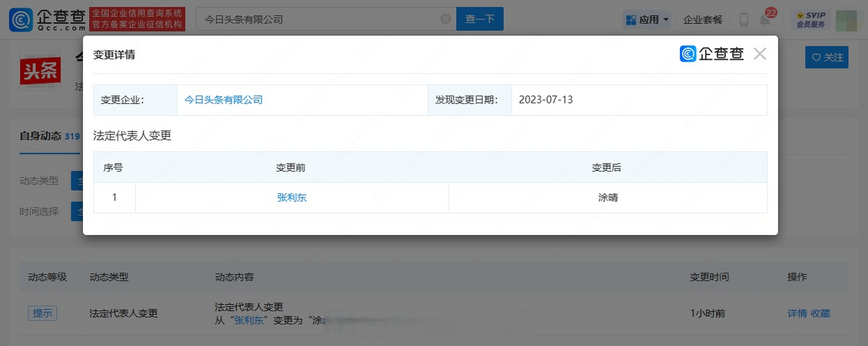Viewport: 868px width, 346px height.
Task: Open the 今日头条有限公司 company link in dialog
Action: pyautogui.click(x=223, y=100)
